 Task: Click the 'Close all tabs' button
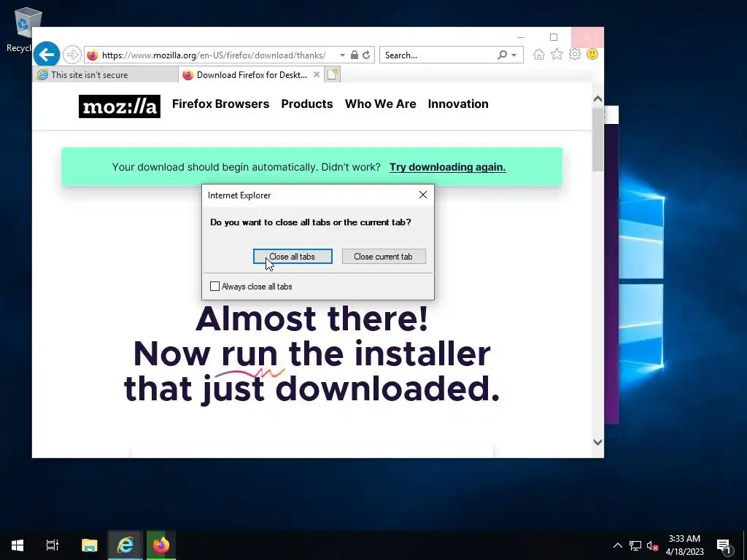tap(293, 256)
